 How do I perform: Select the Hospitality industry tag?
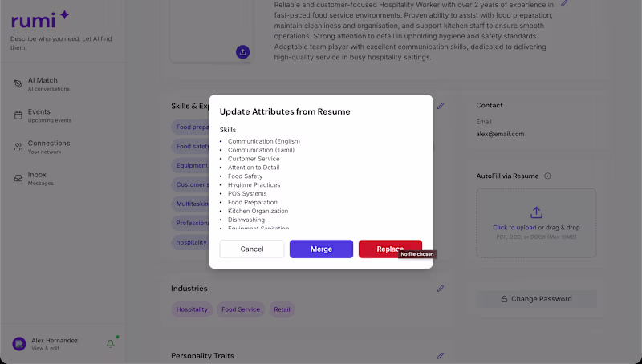point(192,309)
